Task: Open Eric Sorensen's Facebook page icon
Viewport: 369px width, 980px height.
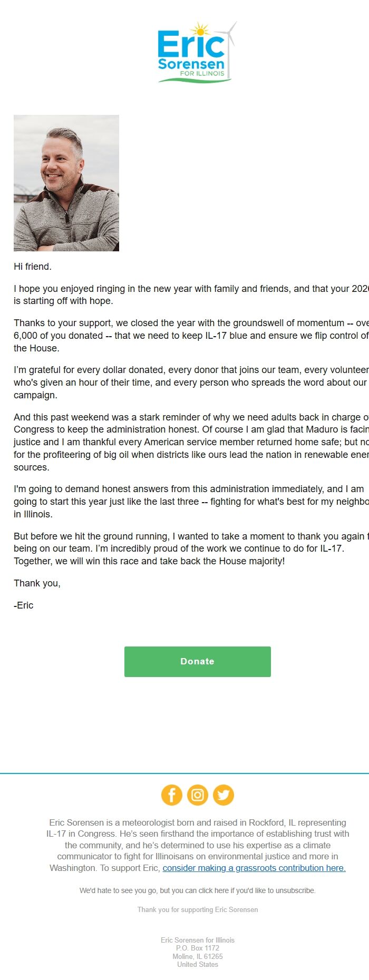Action: point(172,795)
